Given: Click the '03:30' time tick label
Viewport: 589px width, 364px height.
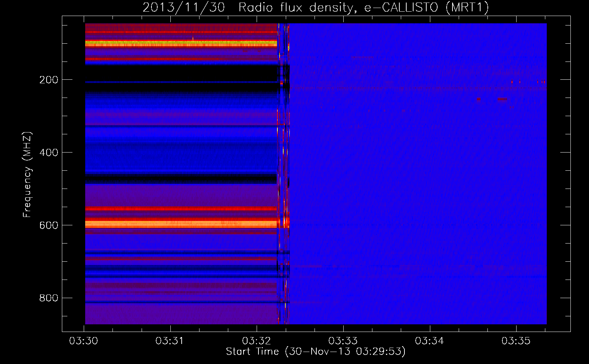Looking at the screenshot, I should coord(84,341).
